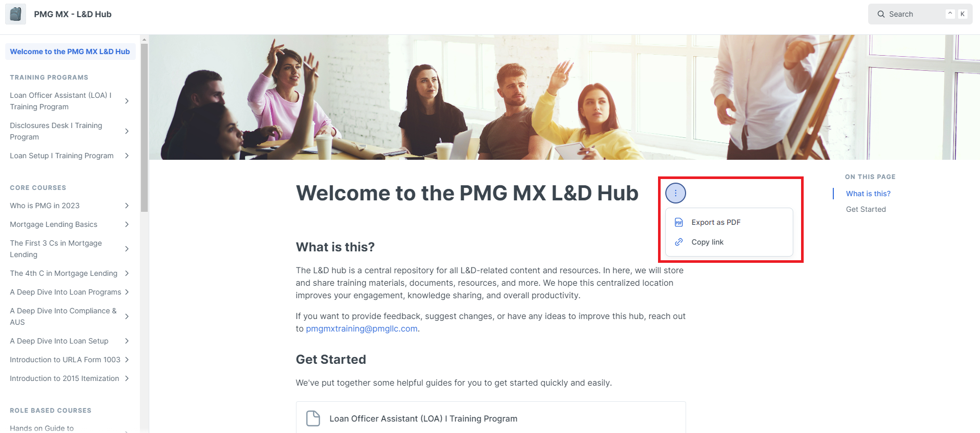This screenshot has width=980, height=433.
Task: Open the three-dot page actions button
Action: [676, 193]
